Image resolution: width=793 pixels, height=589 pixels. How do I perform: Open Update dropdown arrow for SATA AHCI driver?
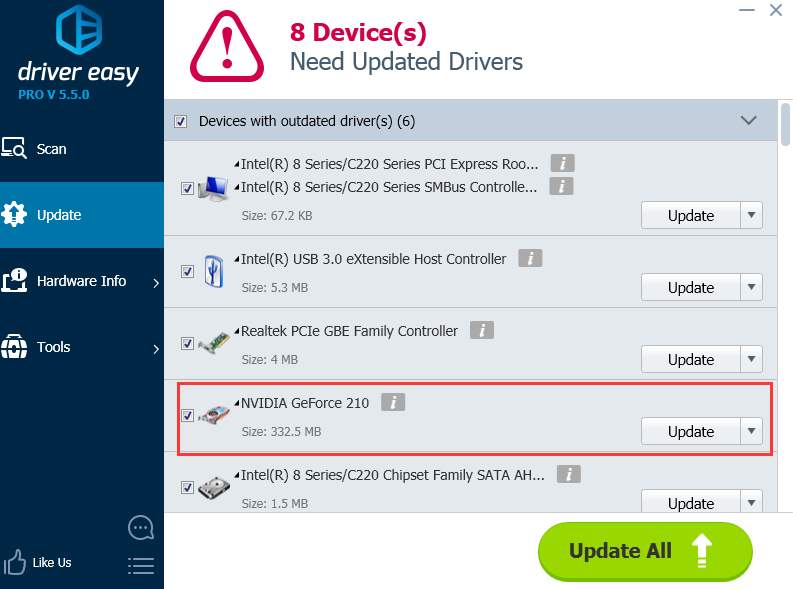point(752,502)
